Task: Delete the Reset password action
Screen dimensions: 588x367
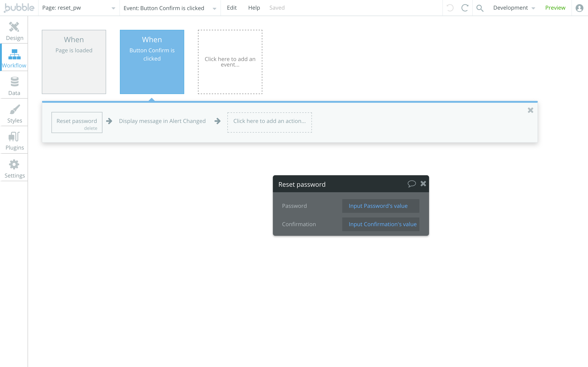Action: pyautogui.click(x=91, y=128)
